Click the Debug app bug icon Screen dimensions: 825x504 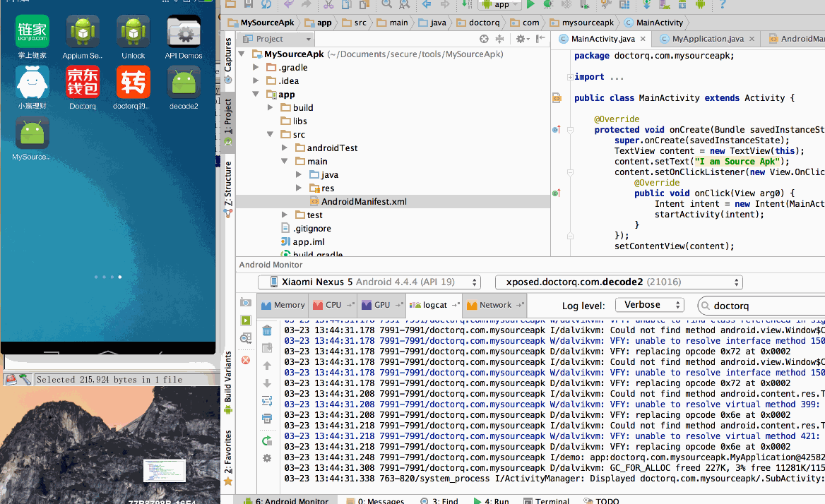click(548, 4)
